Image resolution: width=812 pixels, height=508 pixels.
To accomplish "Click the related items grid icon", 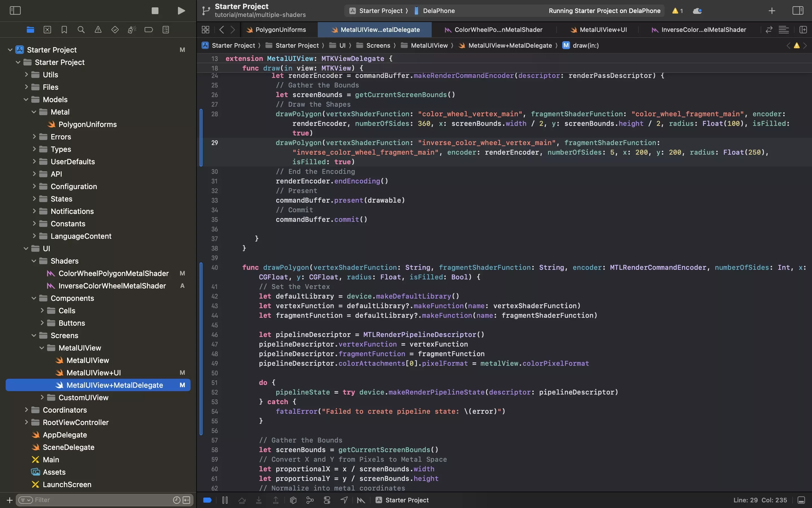I will 206,30.
